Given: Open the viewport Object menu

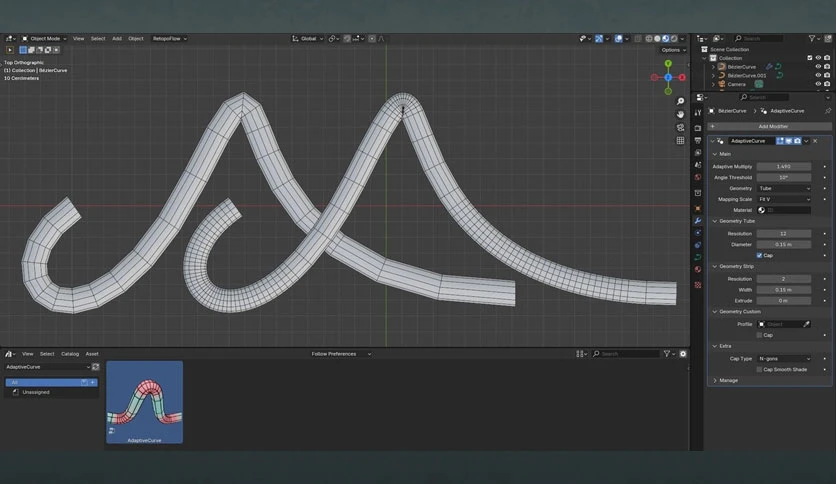Looking at the screenshot, I should point(135,38).
